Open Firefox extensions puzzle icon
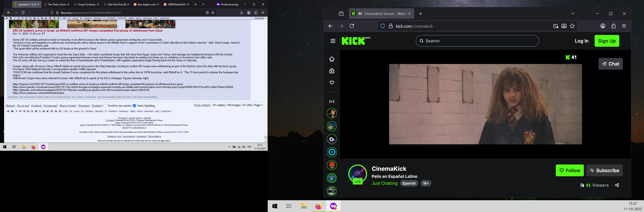This screenshot has height=212, width=644. 613,26
